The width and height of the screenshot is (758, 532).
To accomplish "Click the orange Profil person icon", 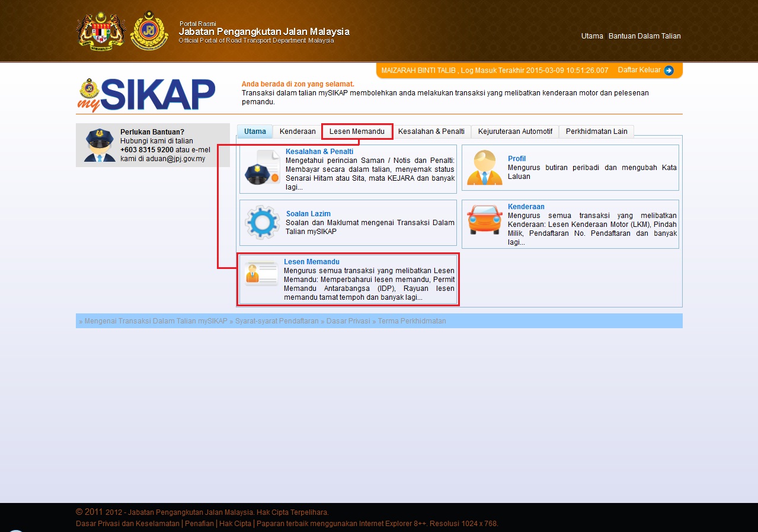I will coord(484,168).
